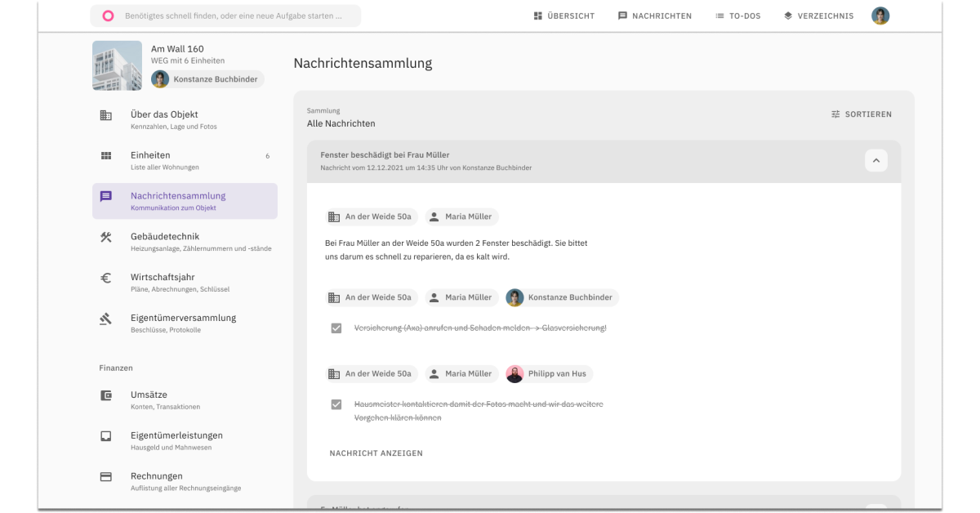Open user profile avatar in top bar
The image size is (980, 513).
coord(880,16)
